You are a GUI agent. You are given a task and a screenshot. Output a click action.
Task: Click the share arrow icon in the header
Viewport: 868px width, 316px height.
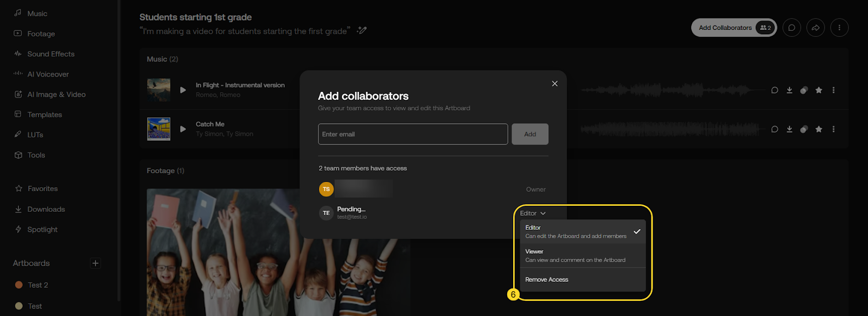pyautogui.click(x=815, y=28)
